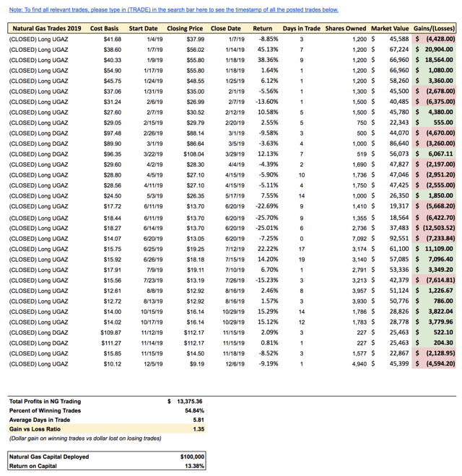Select the Market Value column header
The width and height of the screenshot is (462, 476).
pos(390,29)
